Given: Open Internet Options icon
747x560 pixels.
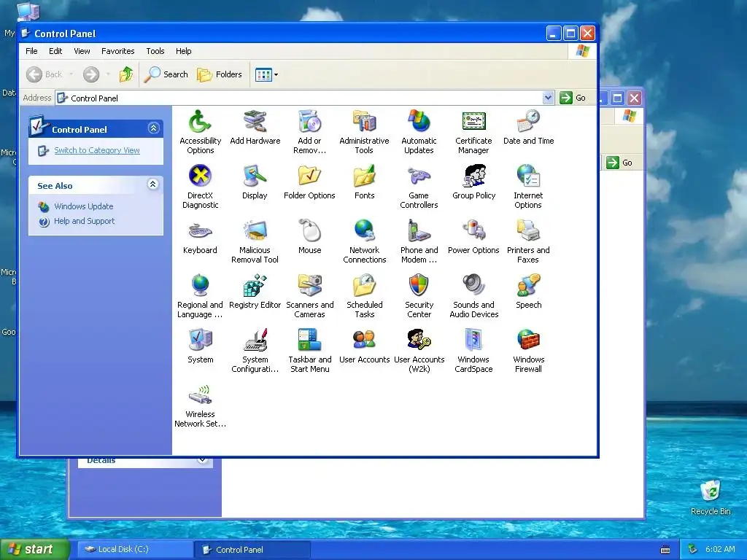Looking at the screenshot, I should tap(528, 176).
